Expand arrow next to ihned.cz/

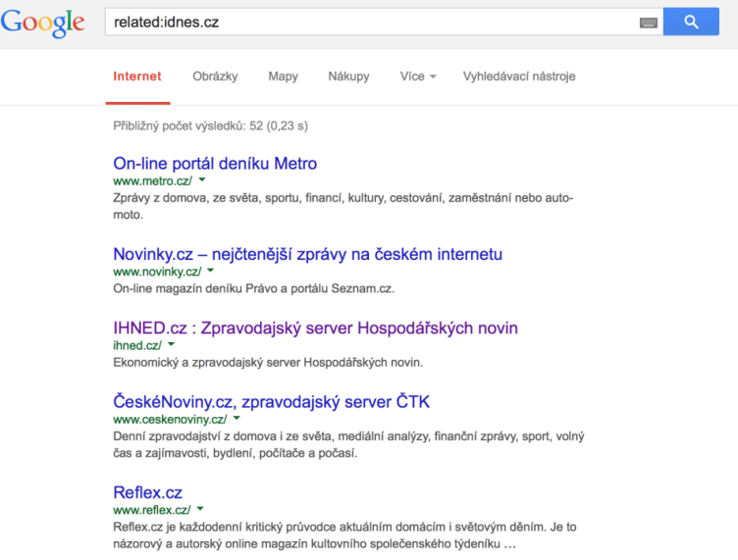coord(172,344)
